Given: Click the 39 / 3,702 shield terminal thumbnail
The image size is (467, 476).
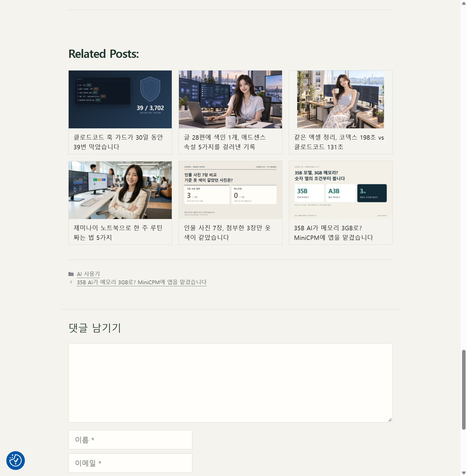Looking at the screenshot, I should [x=120, y=99].
